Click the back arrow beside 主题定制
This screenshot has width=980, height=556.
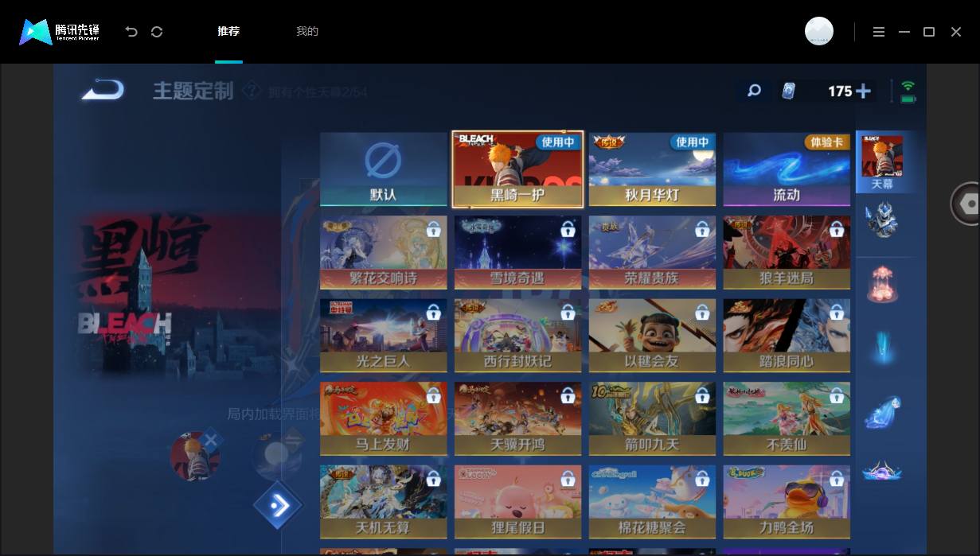tap(103, 90)
